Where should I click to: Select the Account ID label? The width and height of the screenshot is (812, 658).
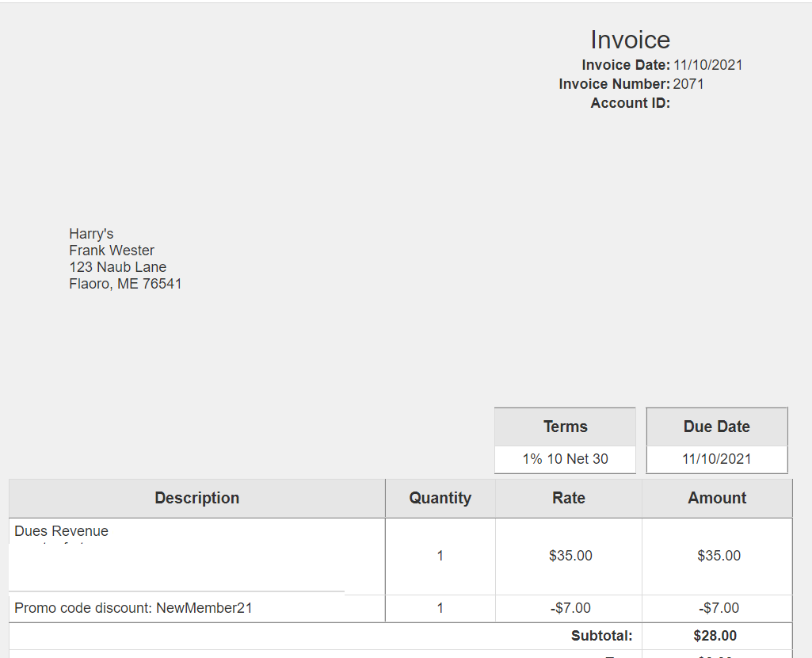tap(630, 103)
